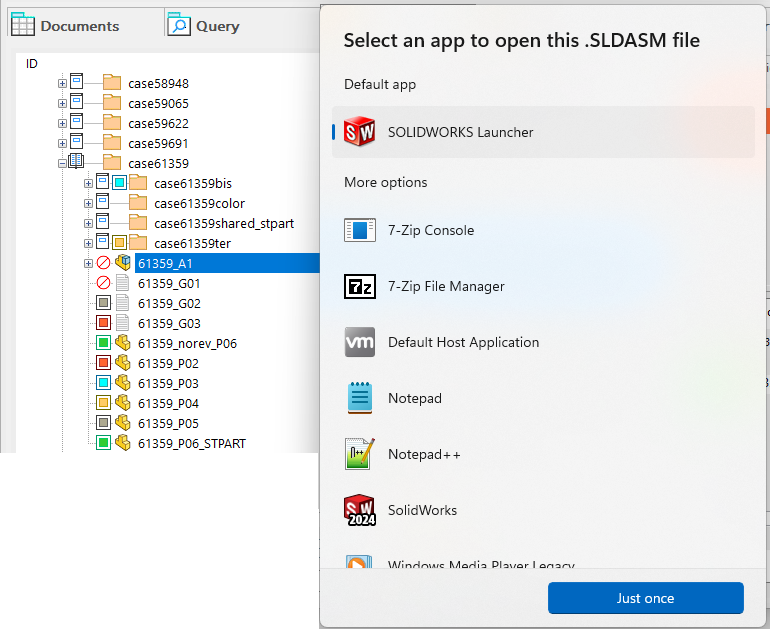Click the part icon of 61359_norev_P06
This screenshot has width=770, height=629.
[x=123, y=343]
